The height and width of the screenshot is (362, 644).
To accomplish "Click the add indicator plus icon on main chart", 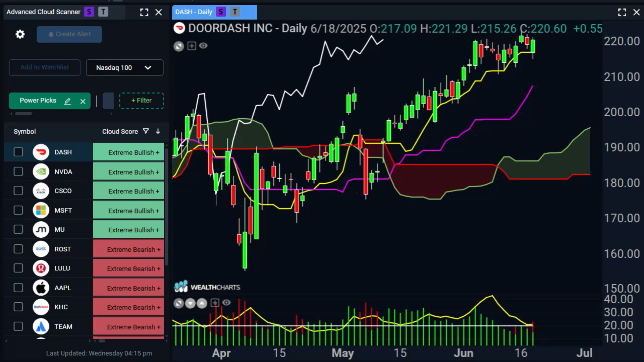I will (192, 46).
